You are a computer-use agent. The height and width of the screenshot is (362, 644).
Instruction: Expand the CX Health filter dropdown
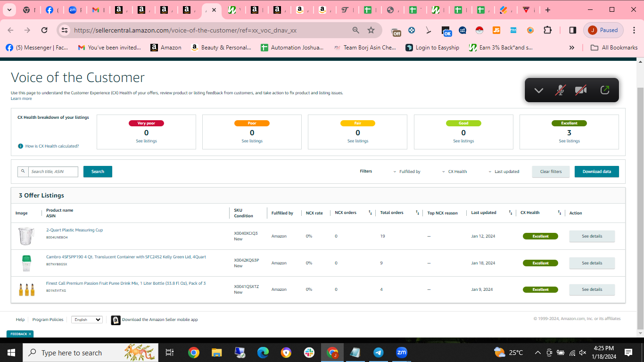(x=454, y=172)
